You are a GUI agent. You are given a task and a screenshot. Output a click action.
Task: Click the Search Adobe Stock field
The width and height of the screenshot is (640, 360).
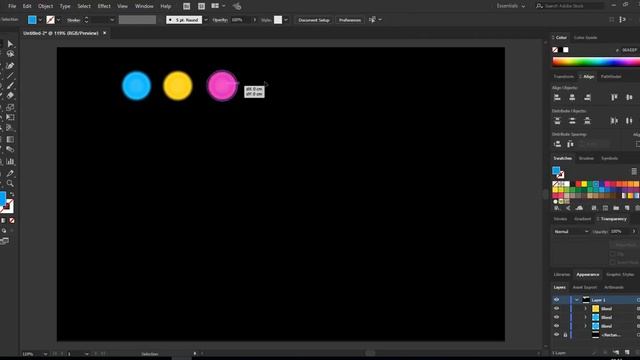pos(570,6)
